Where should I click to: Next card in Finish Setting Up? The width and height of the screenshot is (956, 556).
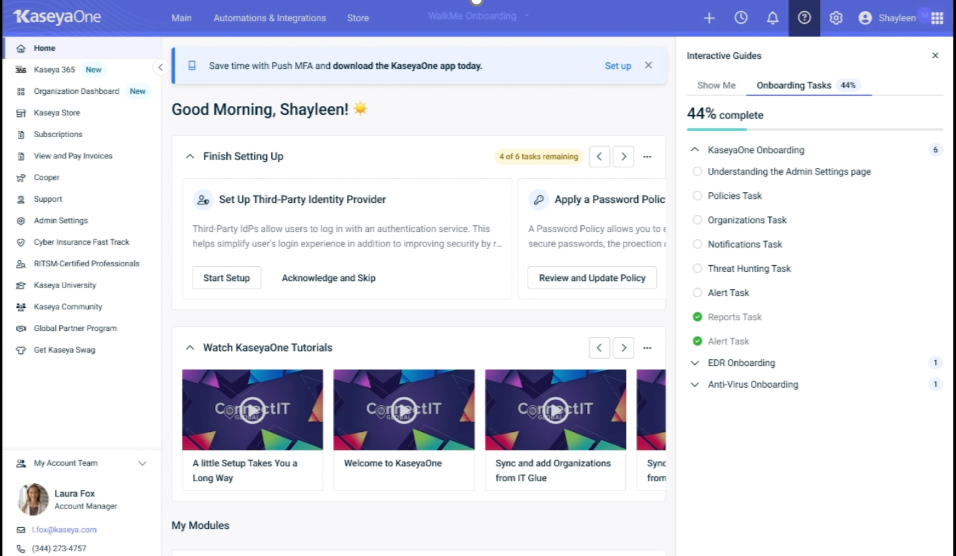point(623,157)
